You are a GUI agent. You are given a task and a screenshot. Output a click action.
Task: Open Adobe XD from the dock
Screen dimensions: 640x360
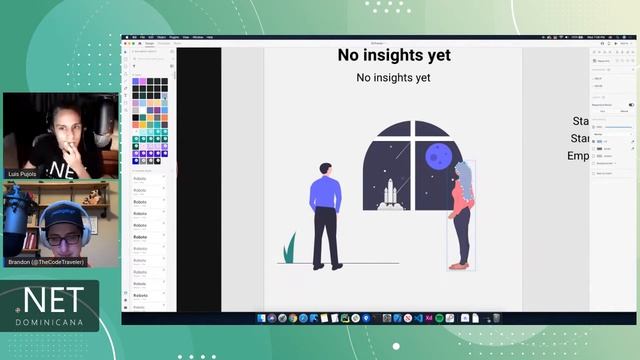tap(429, 318)
